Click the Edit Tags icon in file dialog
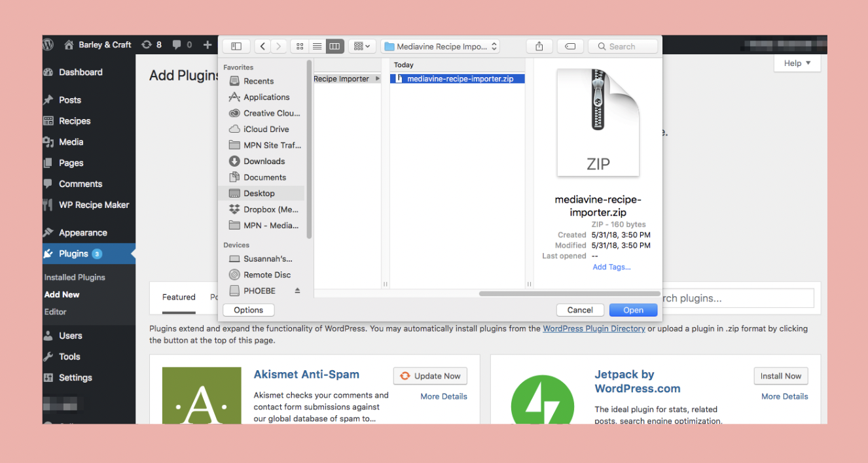Viewport: 868px width, 463px height. (570, 46)
